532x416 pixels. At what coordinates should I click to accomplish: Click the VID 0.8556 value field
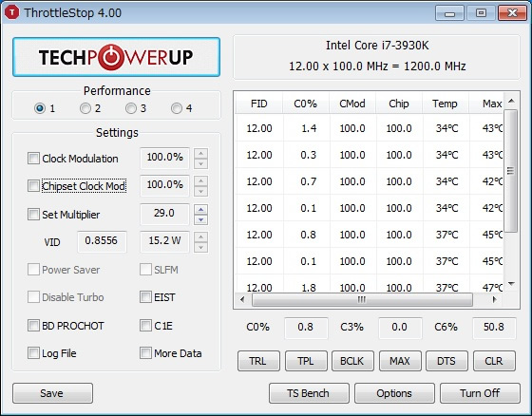tap(102, 241)
